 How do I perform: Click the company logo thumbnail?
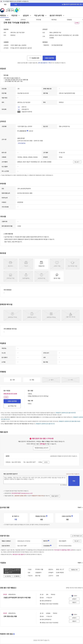[x=12, y=571]
